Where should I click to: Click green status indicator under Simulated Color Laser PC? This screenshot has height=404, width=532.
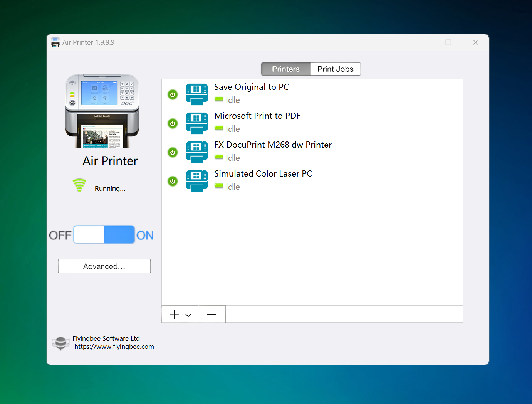pyautogui.click(x=219, y=186)
